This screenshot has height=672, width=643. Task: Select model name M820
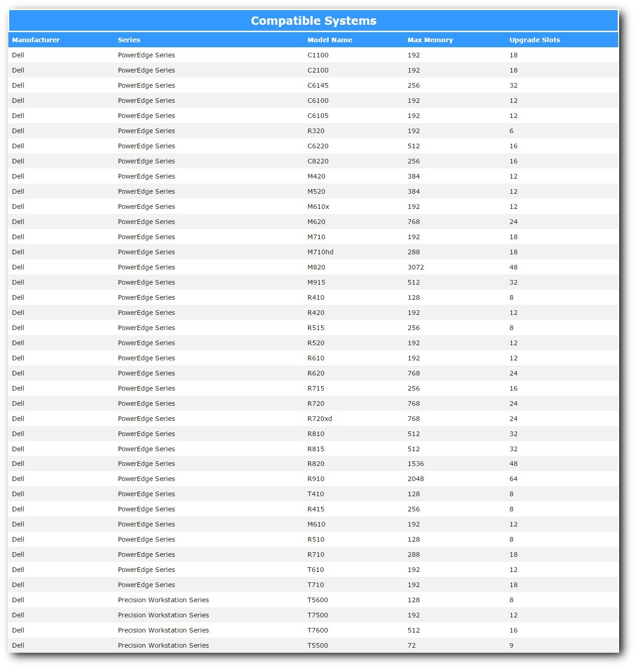tap(316, 267)
